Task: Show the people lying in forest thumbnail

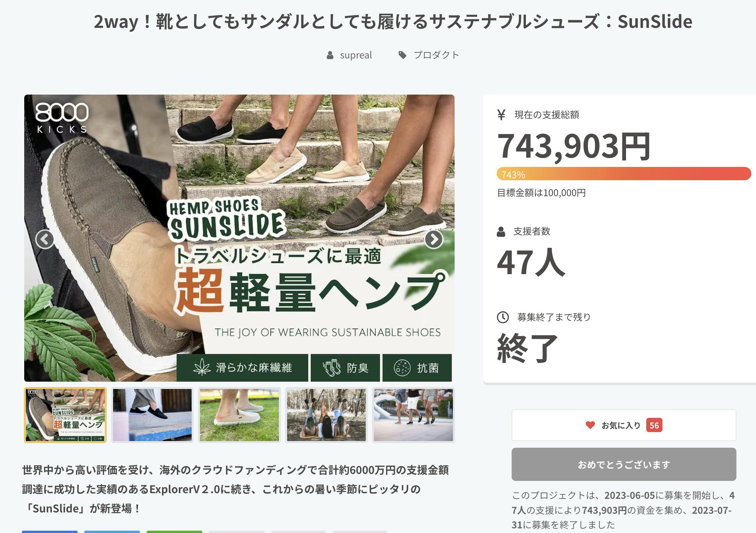Action: [326, 415]
